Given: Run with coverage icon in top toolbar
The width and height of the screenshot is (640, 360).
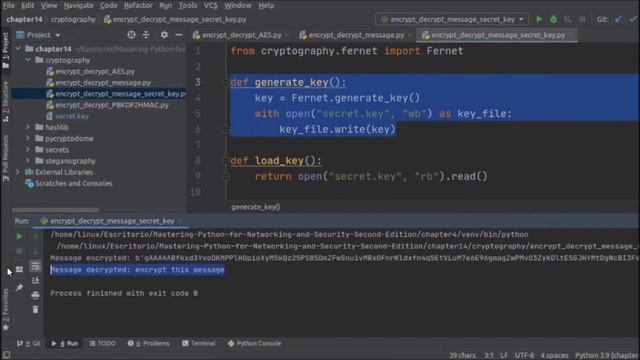Looking at the screenshot, I should 568,19.
